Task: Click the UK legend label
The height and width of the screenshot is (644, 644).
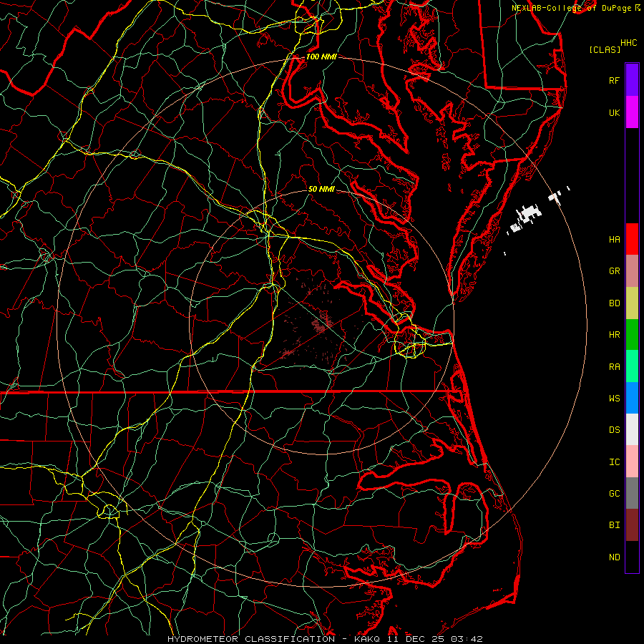Action: pos(614,112)
